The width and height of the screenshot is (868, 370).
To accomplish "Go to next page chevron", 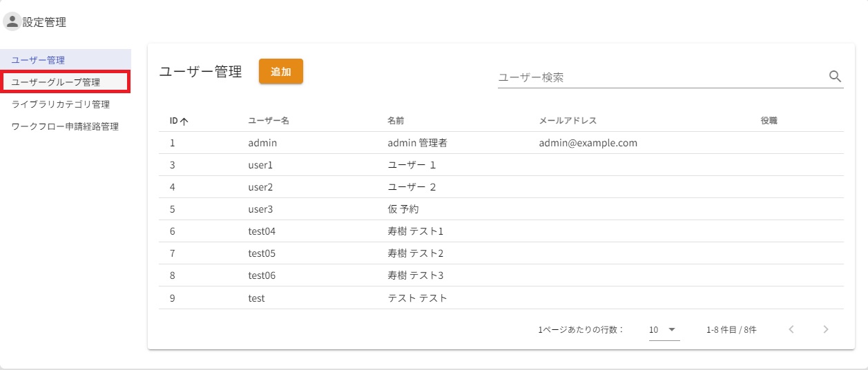I will 825,329.
